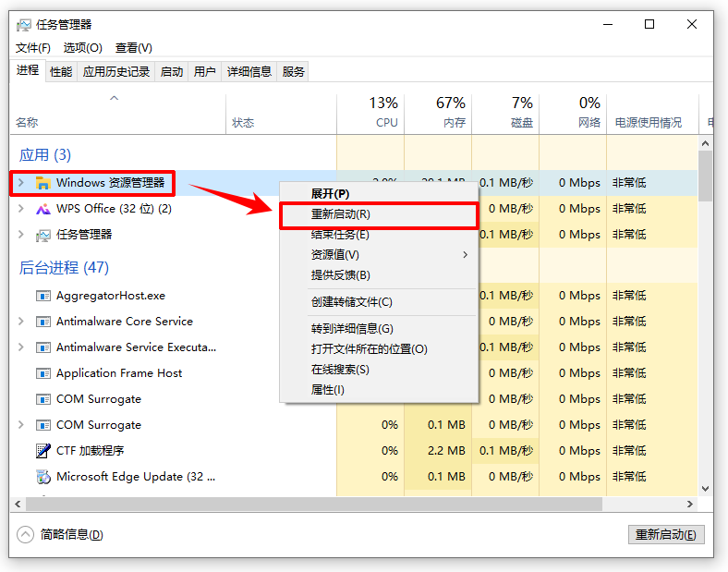
Task: Click the Microsoft Edge Update icon
Action: [43, 477]
